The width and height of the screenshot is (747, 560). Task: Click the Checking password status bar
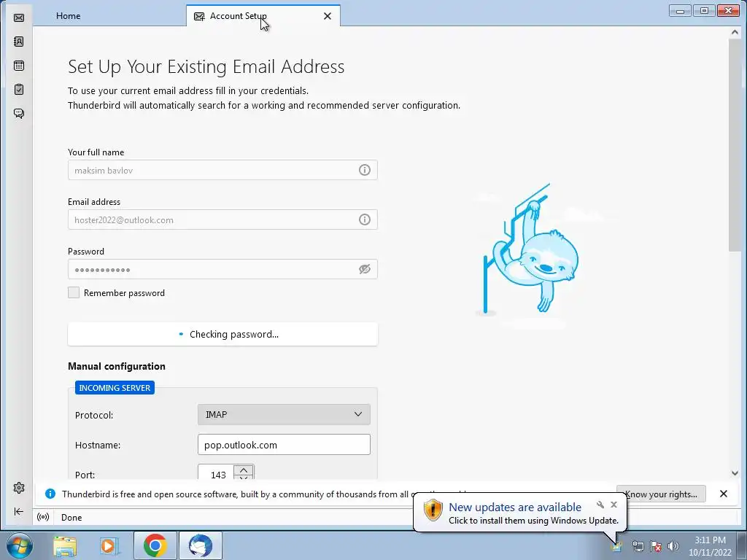pos(222,334)
